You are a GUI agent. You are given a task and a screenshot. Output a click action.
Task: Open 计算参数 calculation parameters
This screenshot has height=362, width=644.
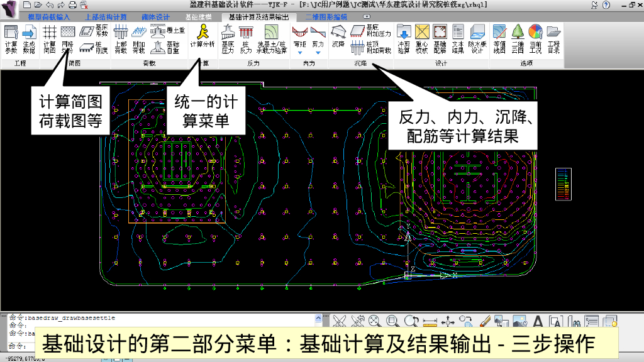(11, 40)
